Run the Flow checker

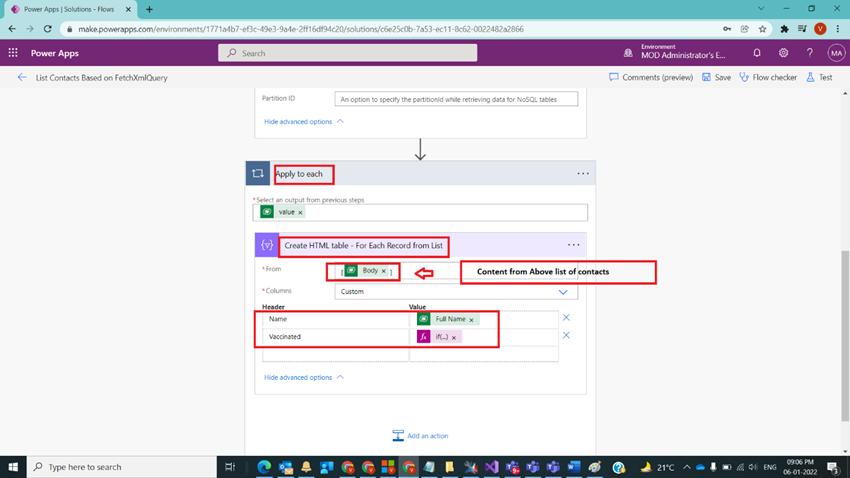(x=768, y=77)
